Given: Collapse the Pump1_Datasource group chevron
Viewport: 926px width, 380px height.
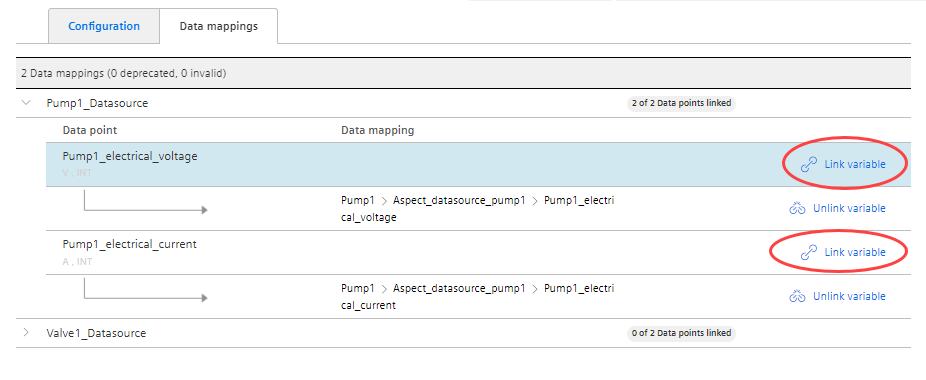Looking at the screenshot, I should (x=25, y=103).
